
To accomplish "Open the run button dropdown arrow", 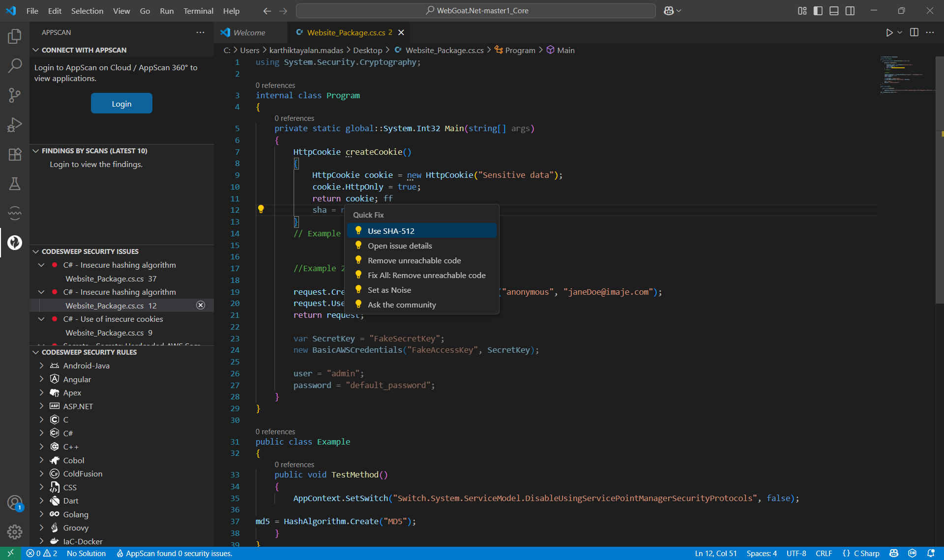I will [x=900, y=32].
